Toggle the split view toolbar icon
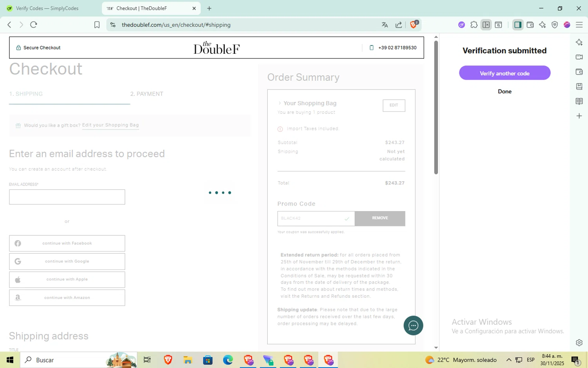This screenshot has width=588, height=368. click(x=486, y=25)
